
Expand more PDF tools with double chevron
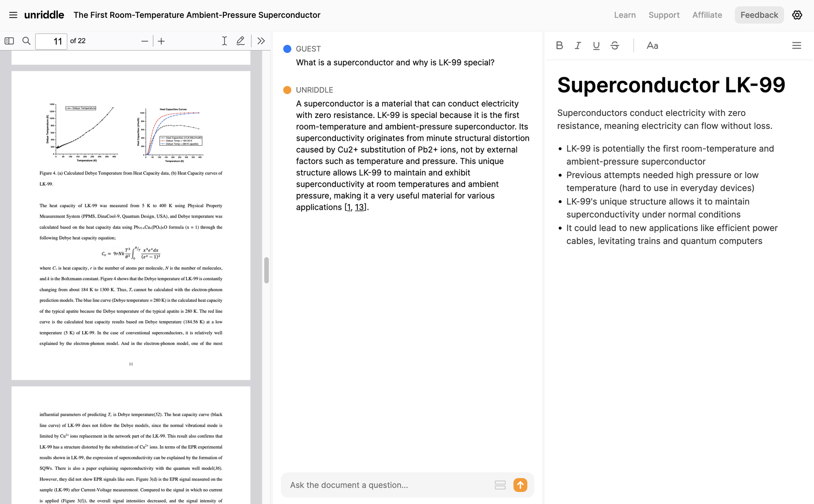pyautogui.click(x=261, y=41)
